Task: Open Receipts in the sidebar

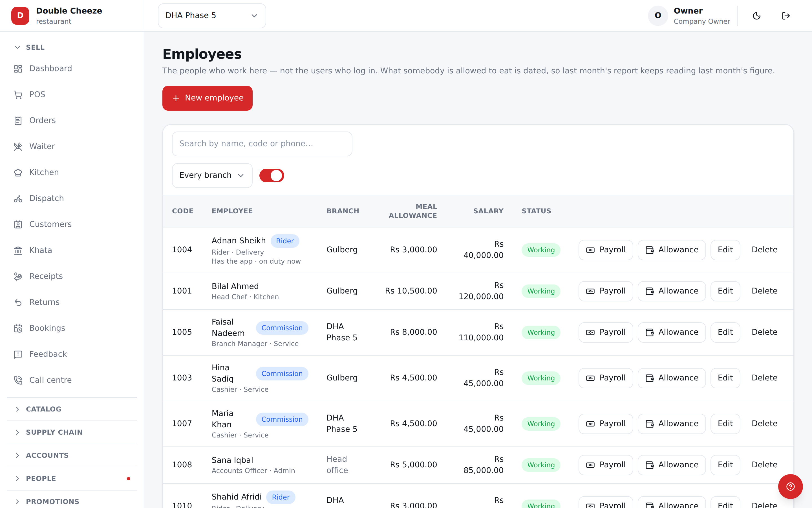Action: 72,276
